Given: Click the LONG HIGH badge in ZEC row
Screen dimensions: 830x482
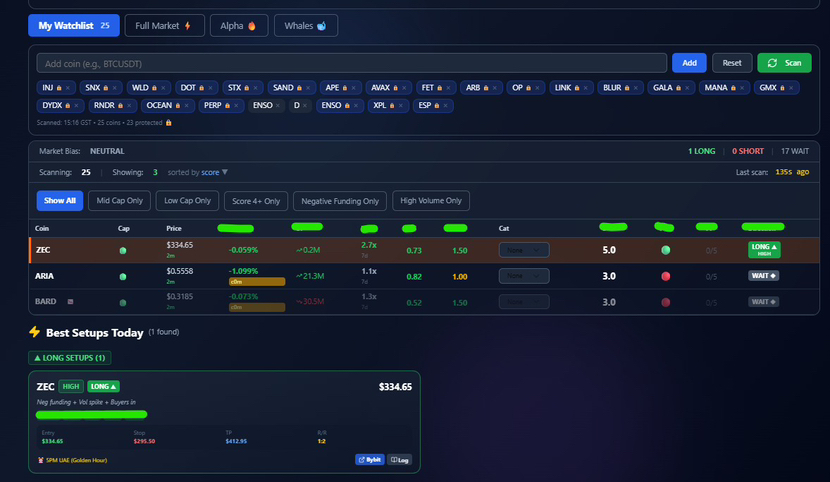Looking at the screenshot, I should pos(764,250).
